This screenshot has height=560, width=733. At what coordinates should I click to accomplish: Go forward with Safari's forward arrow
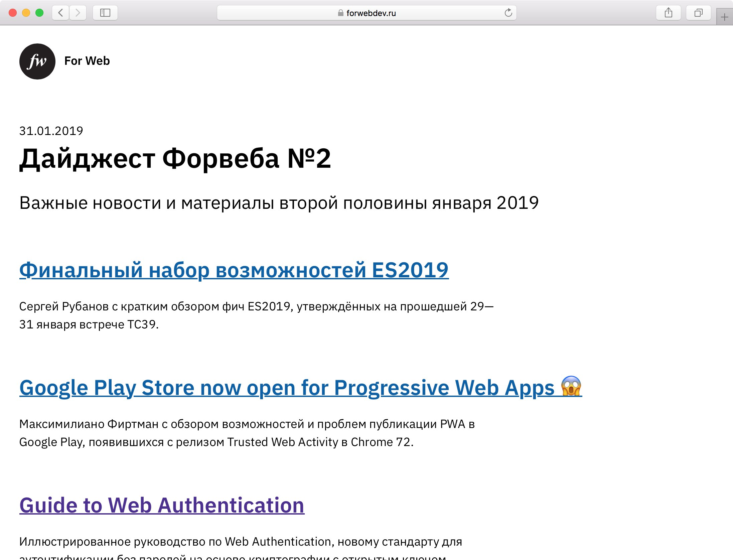(x=78, y=13)
